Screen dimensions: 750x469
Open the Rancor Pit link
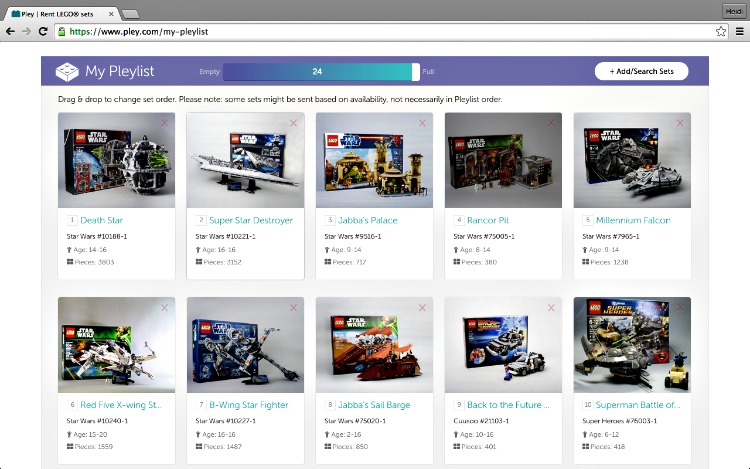click(x=488, y=220)
